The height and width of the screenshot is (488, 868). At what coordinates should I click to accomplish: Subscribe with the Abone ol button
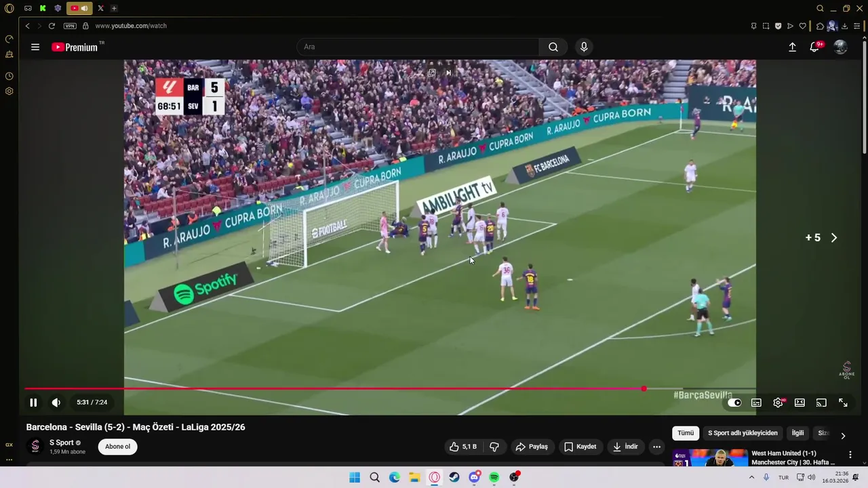(x=117, y=447)
